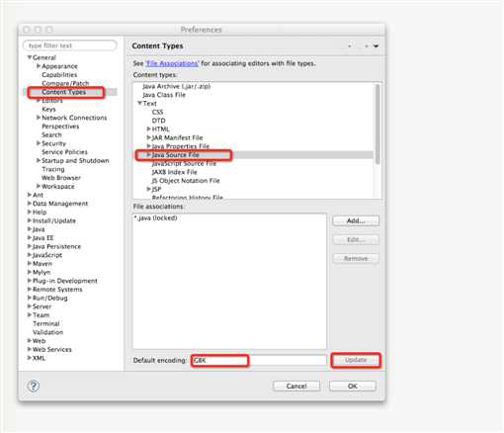Select Service Policies page
Viewport: 504px width, 433px height.
[64, 152]
